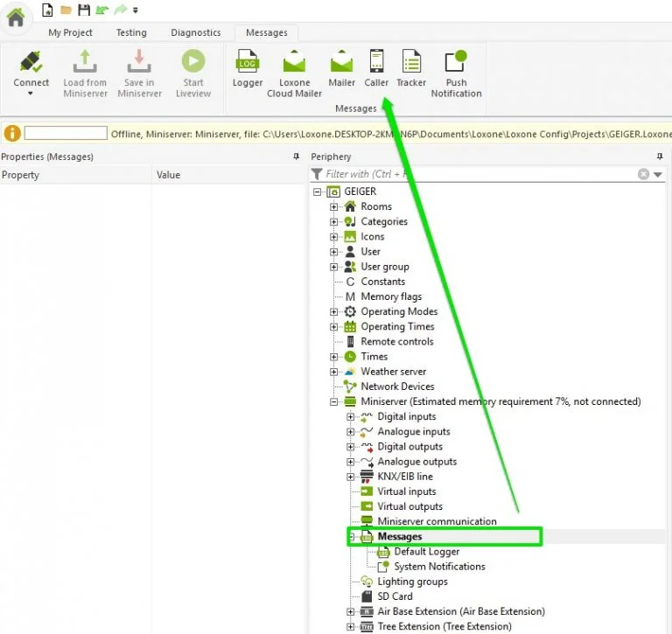Expand the Categories node
This screenshot has width=672, height=634.
[334, 222]
